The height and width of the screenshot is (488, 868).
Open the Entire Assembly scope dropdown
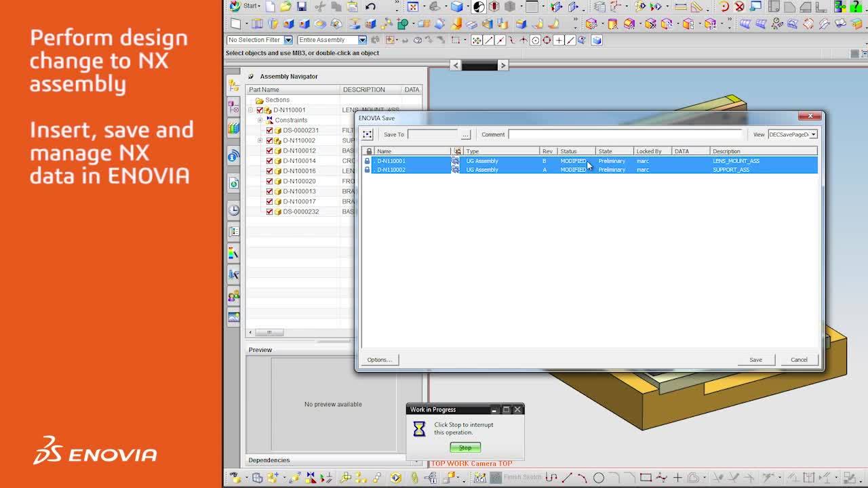332,40
